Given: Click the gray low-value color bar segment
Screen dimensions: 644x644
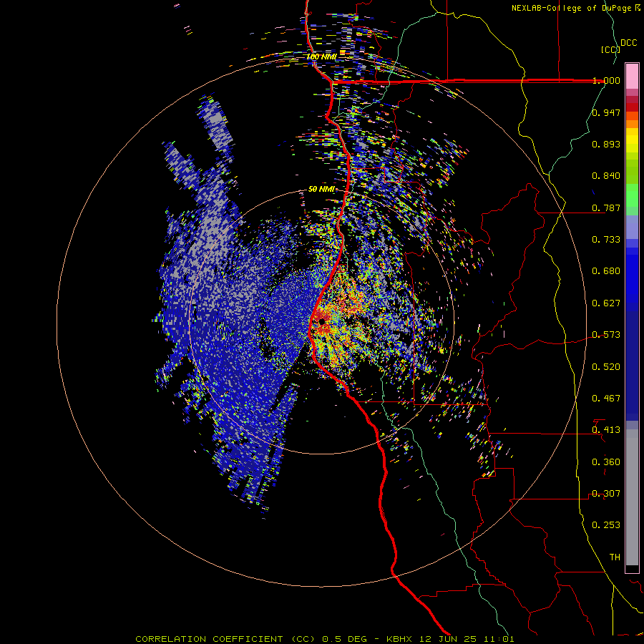Looking at the screenshot, I should click(632, 497).
